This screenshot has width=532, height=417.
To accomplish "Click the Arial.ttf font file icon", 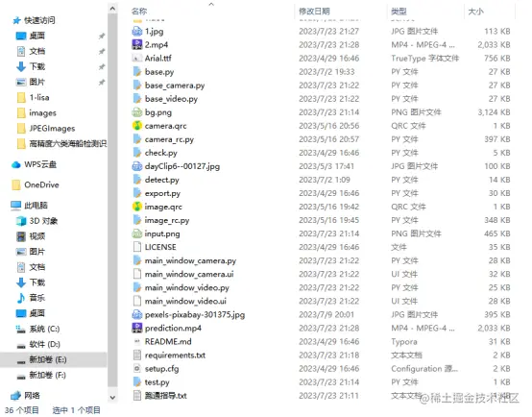I will point(136,59).
